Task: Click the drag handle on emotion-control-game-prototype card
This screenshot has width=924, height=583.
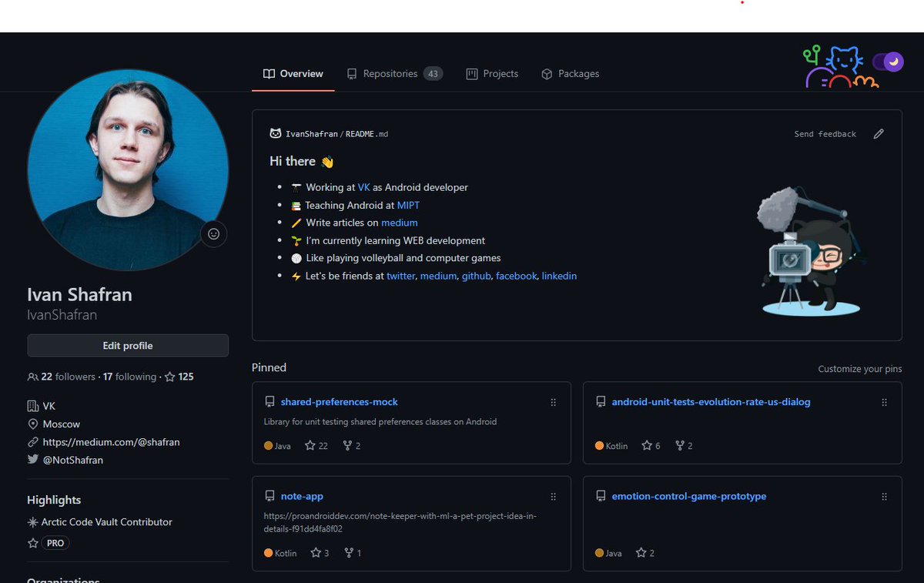Action: [x=884, y=497]
